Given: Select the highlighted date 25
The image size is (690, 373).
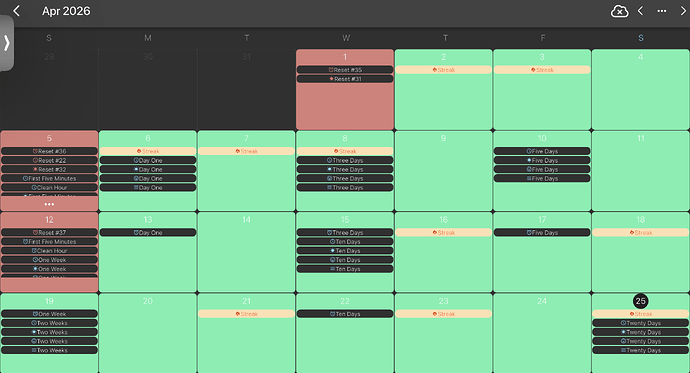Looking at the screenshot, I should point(641,301).
